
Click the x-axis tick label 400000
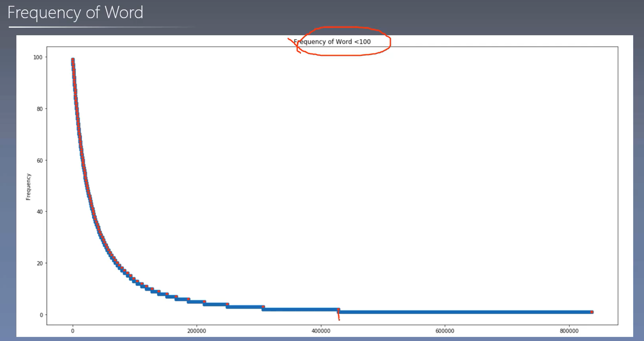(321, 331)
